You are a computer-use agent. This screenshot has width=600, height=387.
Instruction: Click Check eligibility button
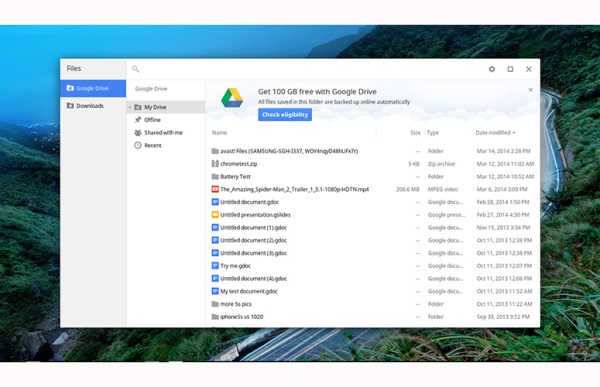(x=285, y=114)
